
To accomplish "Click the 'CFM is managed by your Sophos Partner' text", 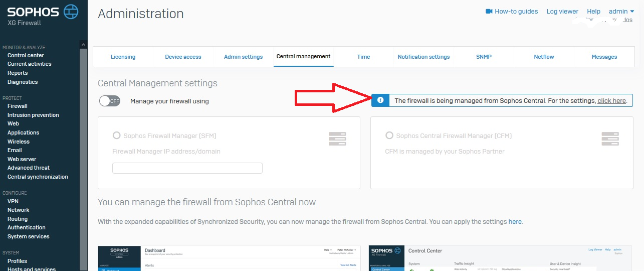I will click(x=445, y=151).
